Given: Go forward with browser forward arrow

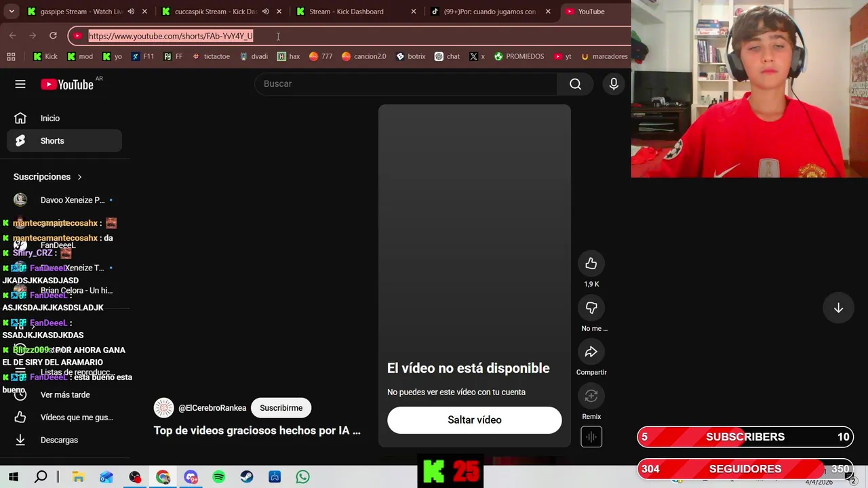Looking at the screenshot, I should click(33, 36).
